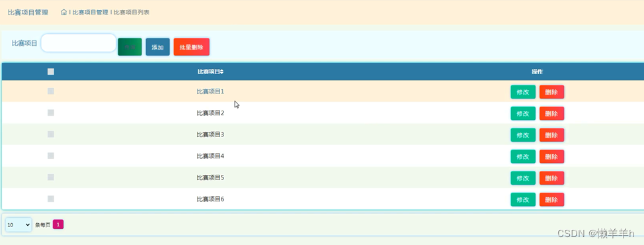The image size is (644, 245).
Task: Click the 比赛项目管理 page title
Action: tap(28, 13)
